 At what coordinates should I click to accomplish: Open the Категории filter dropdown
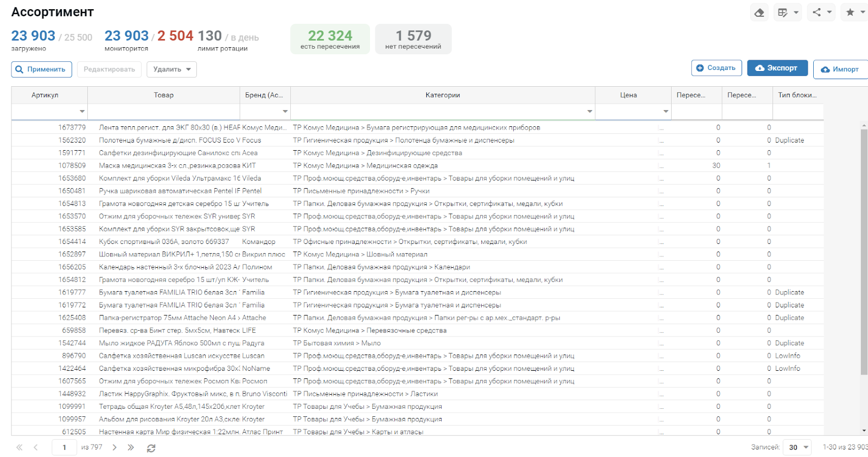(590, 111)
